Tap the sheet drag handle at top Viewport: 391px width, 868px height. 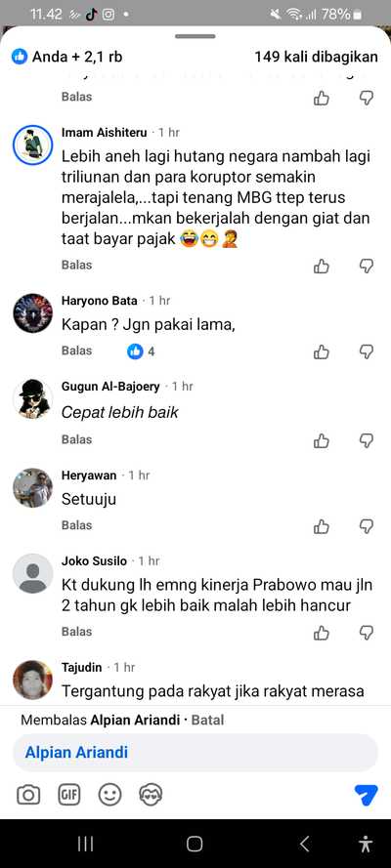tap(195, 36)
